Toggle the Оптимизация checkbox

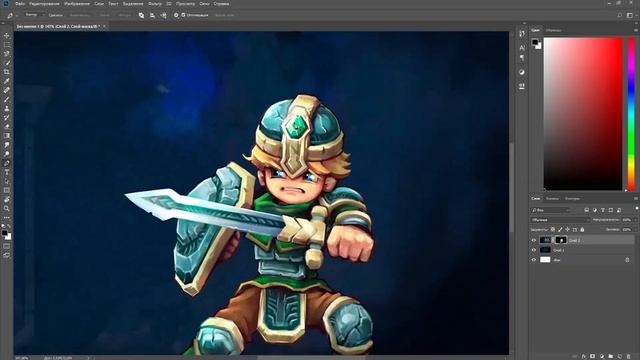pos(183,15)
